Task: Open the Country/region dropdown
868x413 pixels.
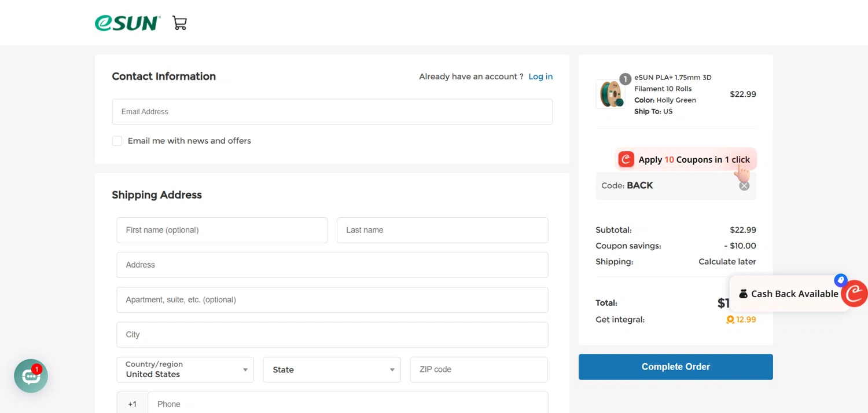Action: coord(185,370)
